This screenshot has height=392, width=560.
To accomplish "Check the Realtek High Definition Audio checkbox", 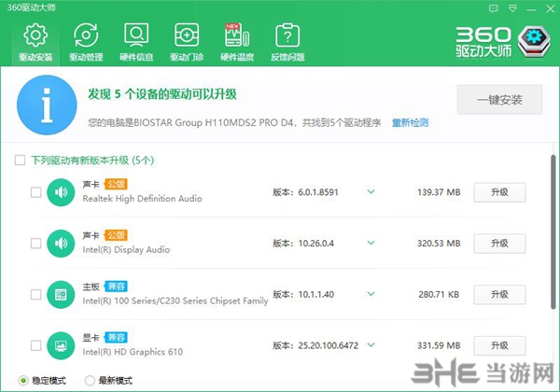I will (x=36, y=192).
